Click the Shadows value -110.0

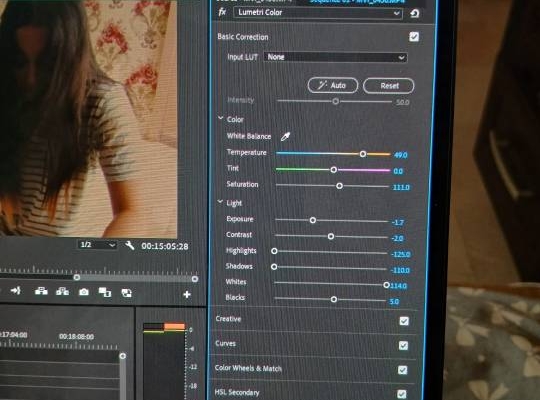click(x=400, y=270)
